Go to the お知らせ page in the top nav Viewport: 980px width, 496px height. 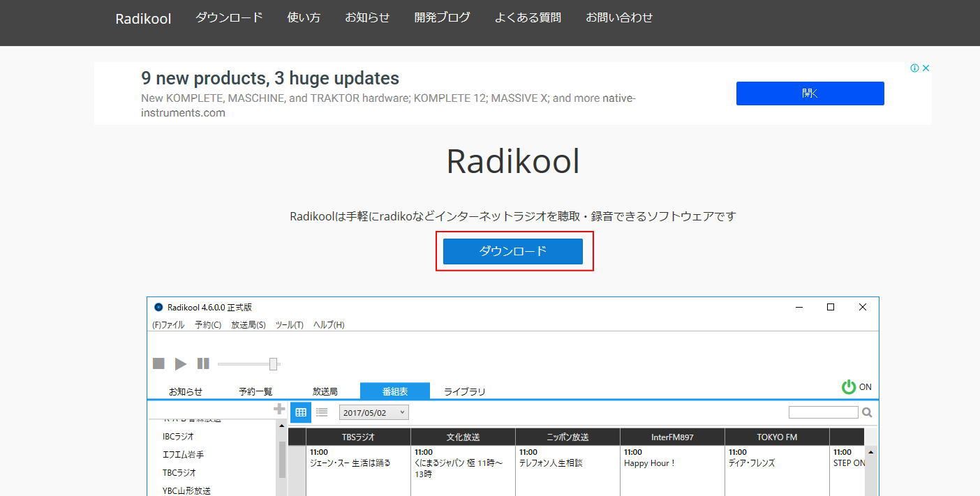pos(367,17)
